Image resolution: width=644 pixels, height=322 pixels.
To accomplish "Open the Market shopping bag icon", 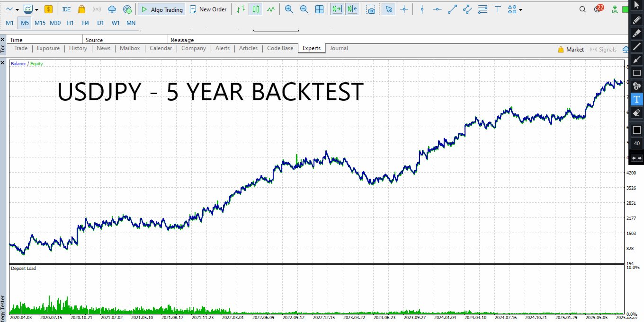I will pos(81,9).
